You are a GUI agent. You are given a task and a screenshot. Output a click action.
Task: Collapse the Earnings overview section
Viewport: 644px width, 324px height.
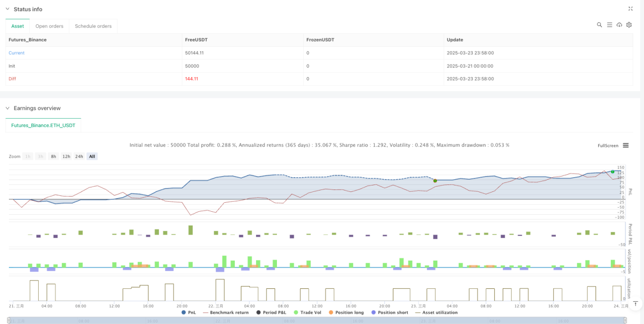click(x=7, y=108)
